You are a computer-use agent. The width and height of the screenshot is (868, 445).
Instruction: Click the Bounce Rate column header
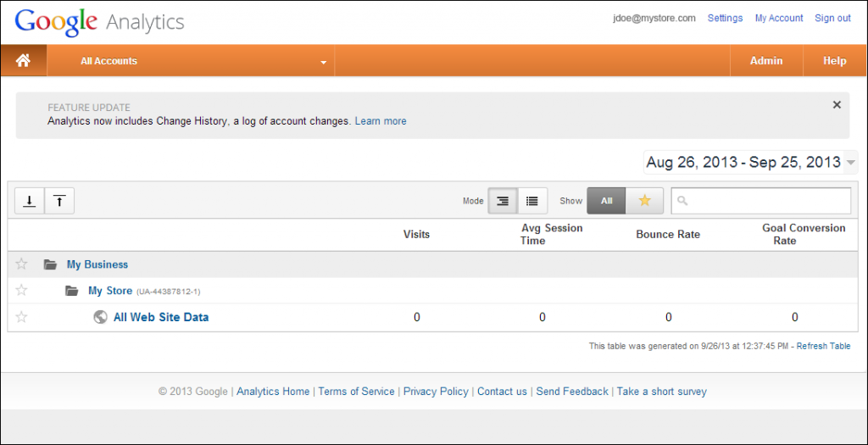[668, 234]
